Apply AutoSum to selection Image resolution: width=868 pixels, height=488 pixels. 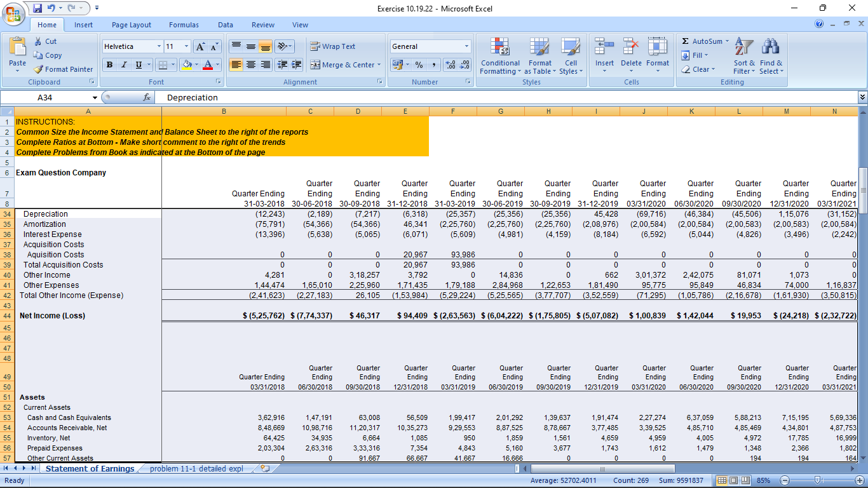coord(702,41)
